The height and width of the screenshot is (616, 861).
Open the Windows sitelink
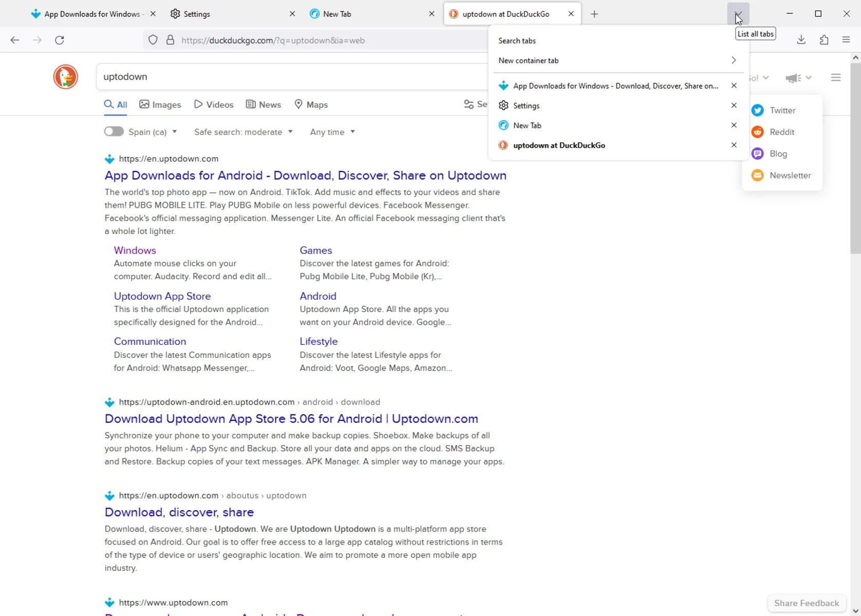135,251
